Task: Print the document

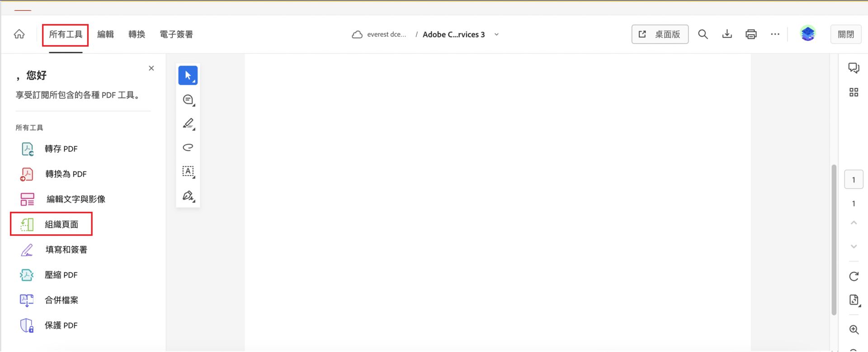Action: 751,34
